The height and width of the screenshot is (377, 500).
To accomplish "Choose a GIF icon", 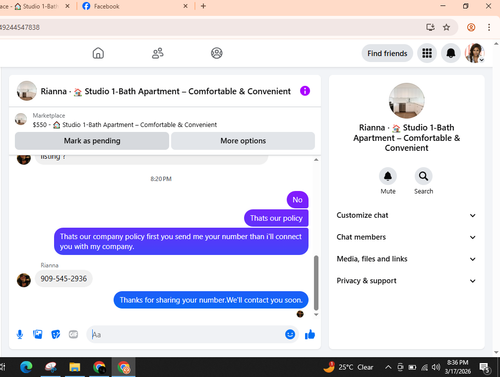I will (x=73, y=334).
